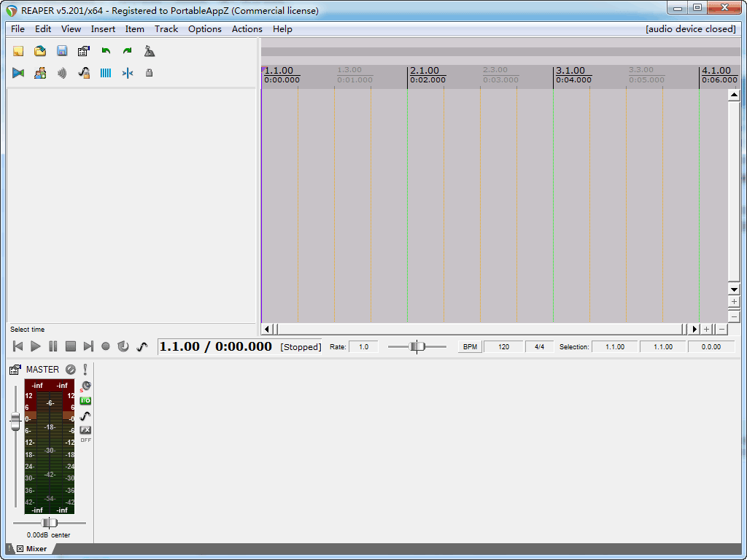
Task: Open Project Settings from the toolbar
Action: click(84, 51)
